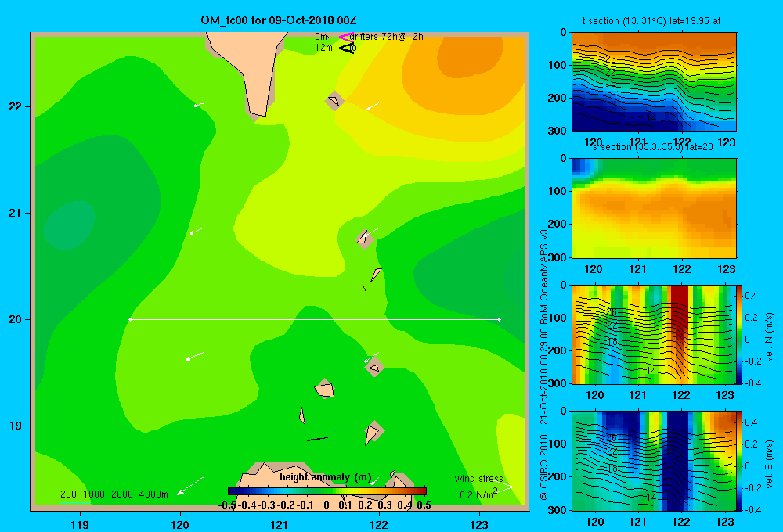This screenshot has width=783, height=532.
Task: Click latitude tick label 19 on main map
Action: tap(16, 426)
